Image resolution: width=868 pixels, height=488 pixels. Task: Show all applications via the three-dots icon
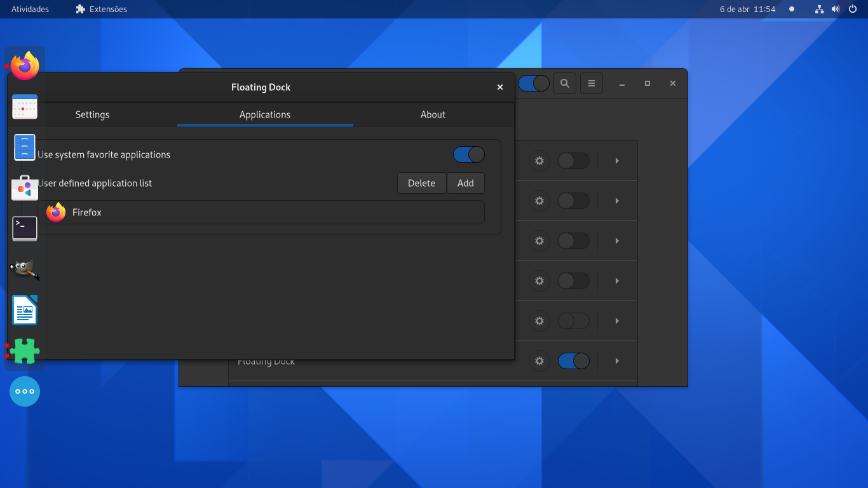[24, 391]
